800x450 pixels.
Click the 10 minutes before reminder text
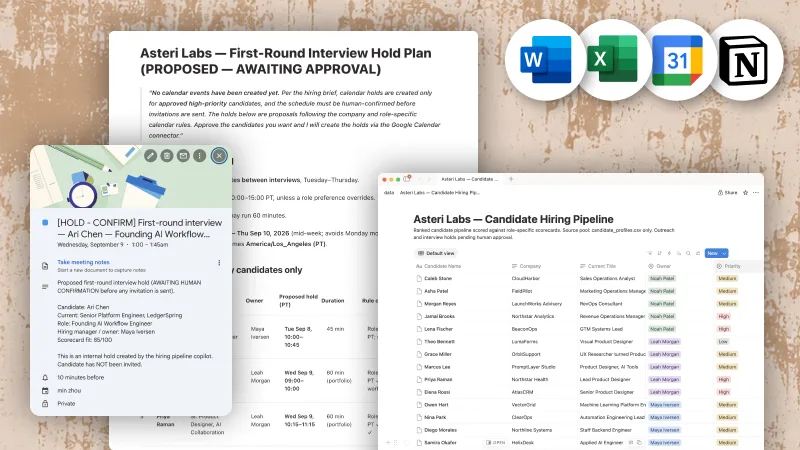[x=81, y=378]
